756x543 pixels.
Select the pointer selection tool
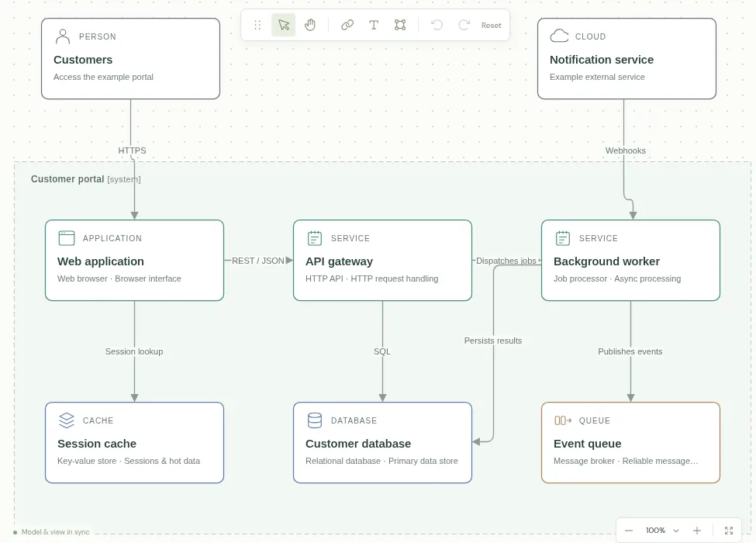point(284,25)
